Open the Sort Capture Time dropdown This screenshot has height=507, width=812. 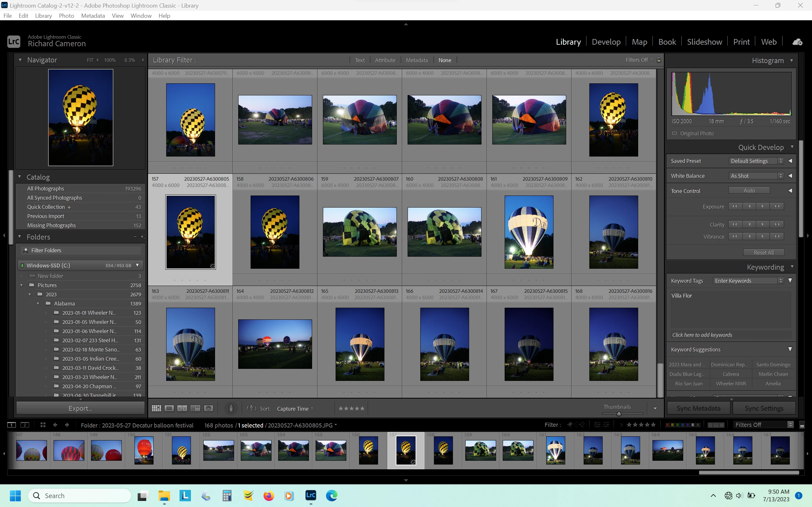(x=295, y=408)
